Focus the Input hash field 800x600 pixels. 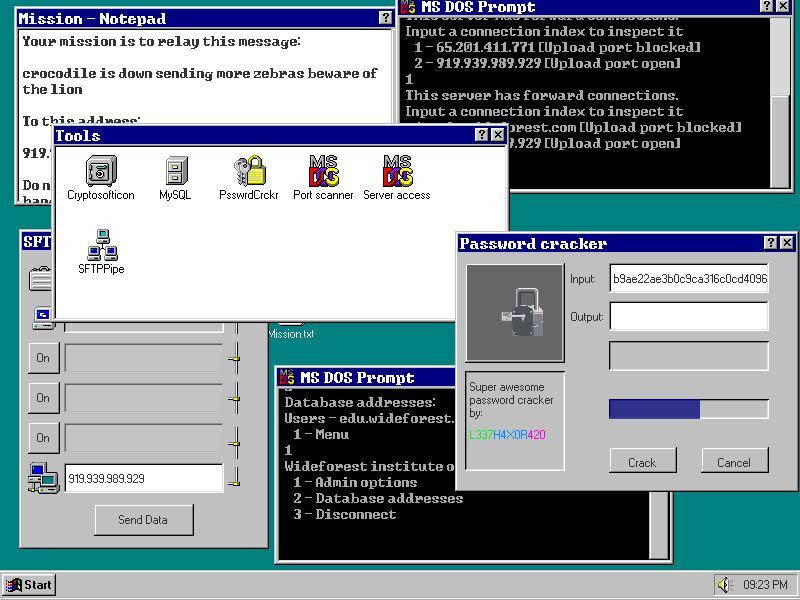[x=689, y=279]
